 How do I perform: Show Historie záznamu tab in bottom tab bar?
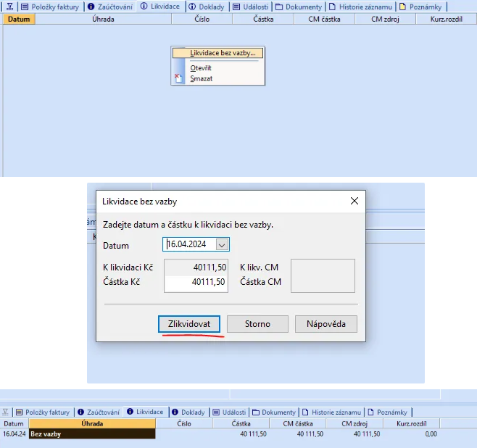pos(331,412)
